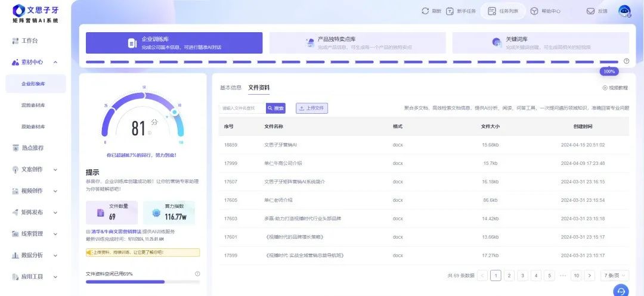Click the 《视播时代的品牌增长策略》 row
This screenshot has height=296, width=644.
424,237
